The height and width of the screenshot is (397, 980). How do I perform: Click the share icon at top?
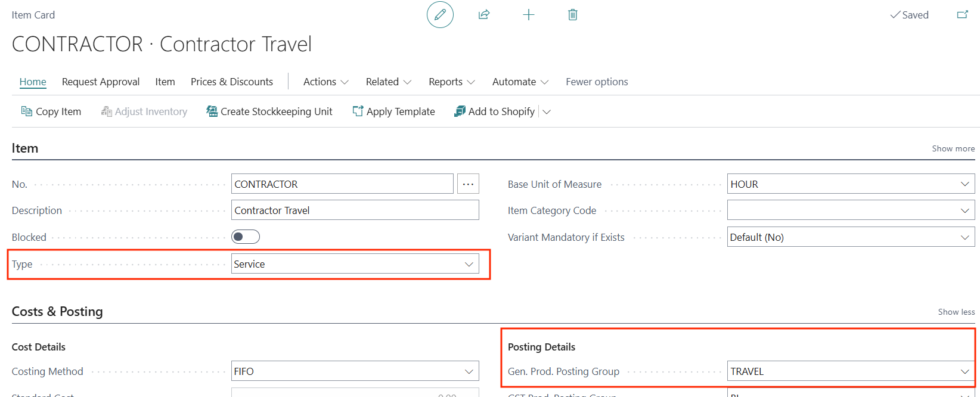pos(484,15)
